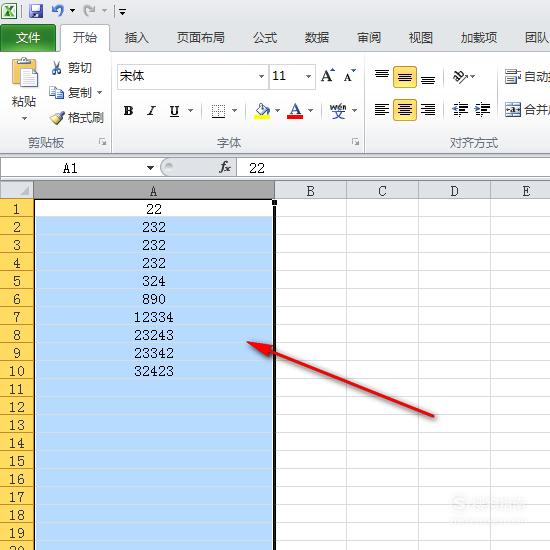Align text left

tap(382, 110)
